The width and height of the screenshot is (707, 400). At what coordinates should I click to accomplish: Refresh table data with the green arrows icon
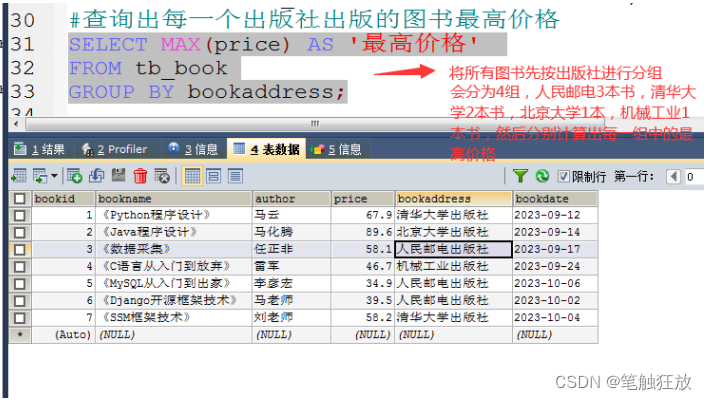click(542, 176)
